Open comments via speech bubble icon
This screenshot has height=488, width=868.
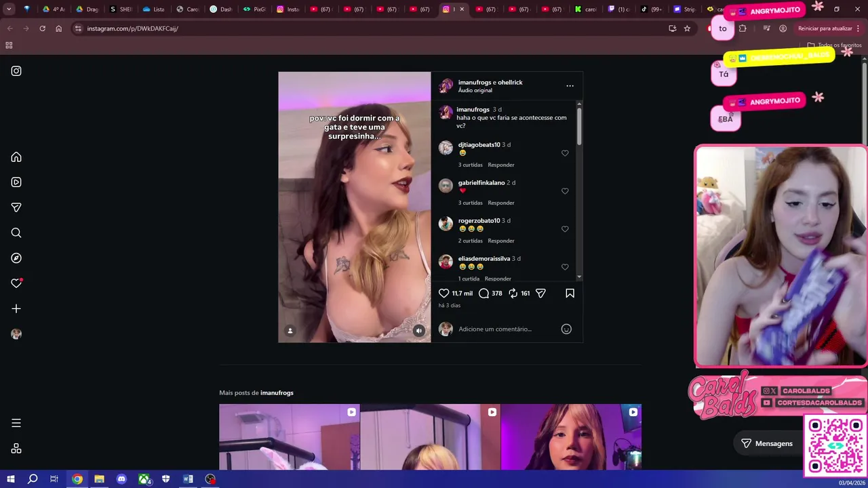tap(484, 293)
